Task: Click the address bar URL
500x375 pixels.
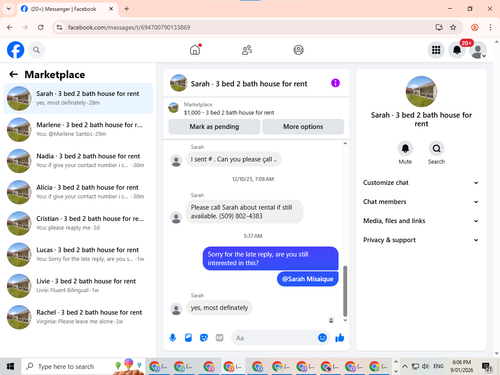Action: point(129,27)
